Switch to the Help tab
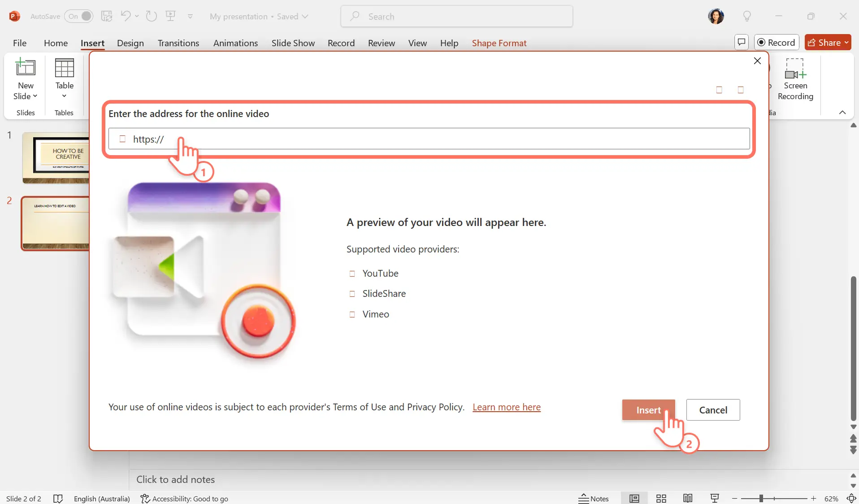Viewport: 859px width, 504px height. coord(449,43)
